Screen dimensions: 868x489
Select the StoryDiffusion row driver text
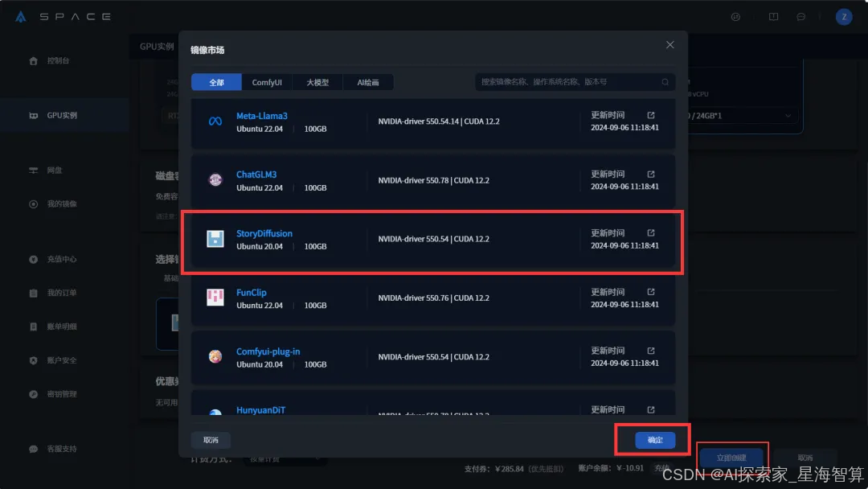(x=433, y=239)
